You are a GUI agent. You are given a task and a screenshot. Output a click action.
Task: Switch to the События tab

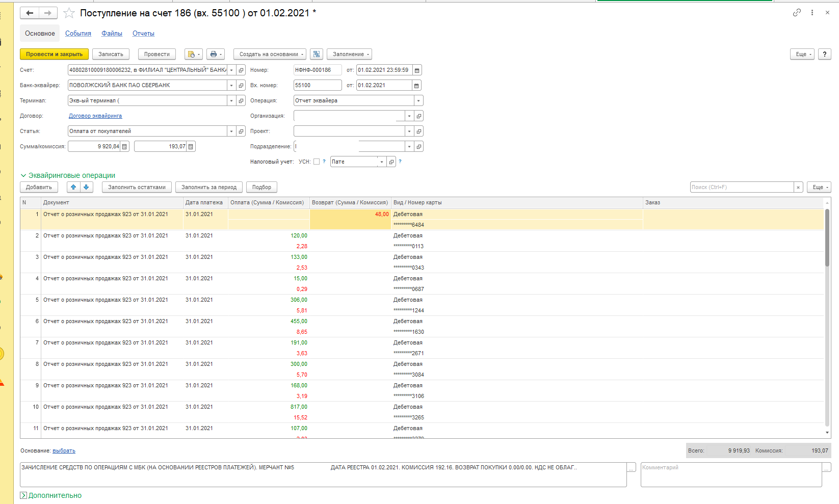click(78, 34)
